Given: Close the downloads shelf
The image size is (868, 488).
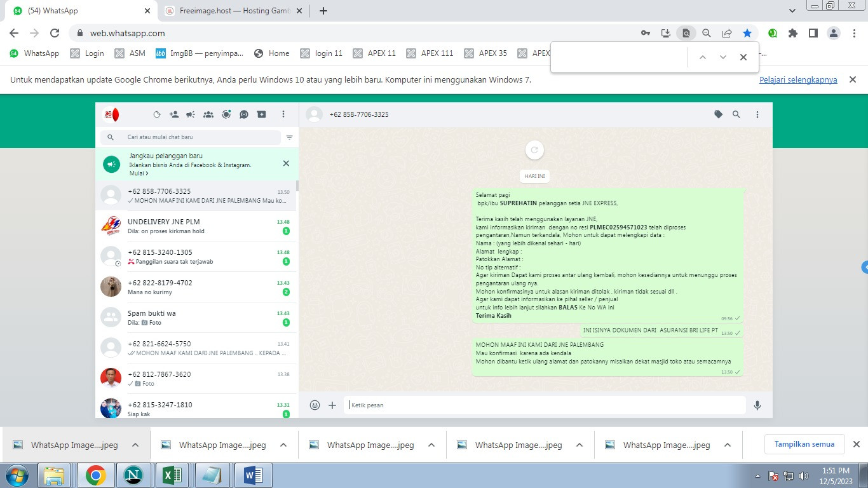Looking at the screenshot, I should point(856,444).
